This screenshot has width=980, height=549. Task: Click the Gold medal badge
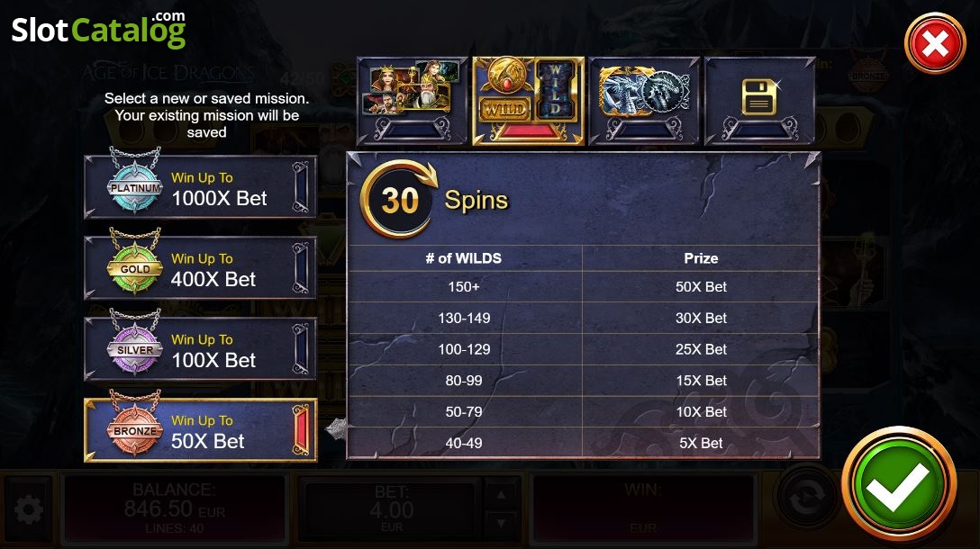point(135,267)
